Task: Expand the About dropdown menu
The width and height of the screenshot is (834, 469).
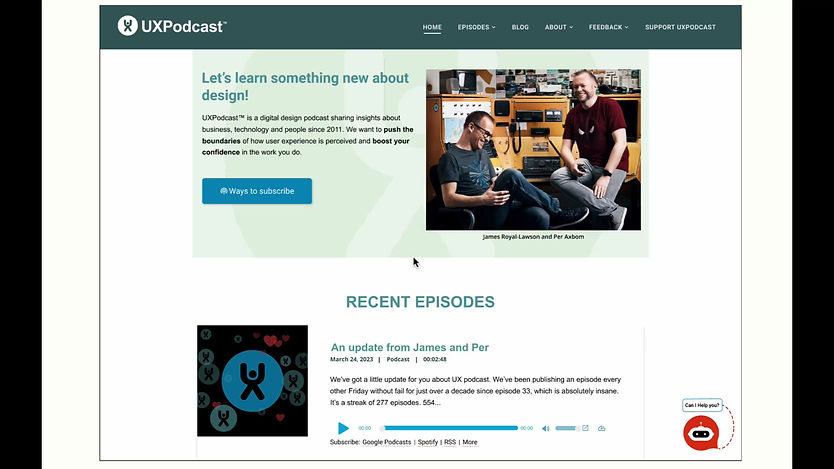Action: click(x=558, y=27)
